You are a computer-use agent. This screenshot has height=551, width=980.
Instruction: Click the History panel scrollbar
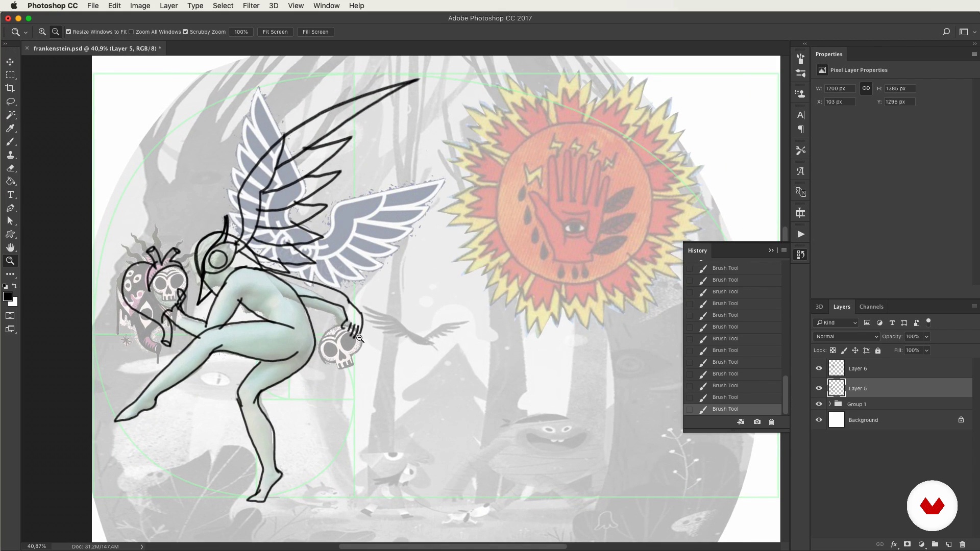[x=786, y=394]
